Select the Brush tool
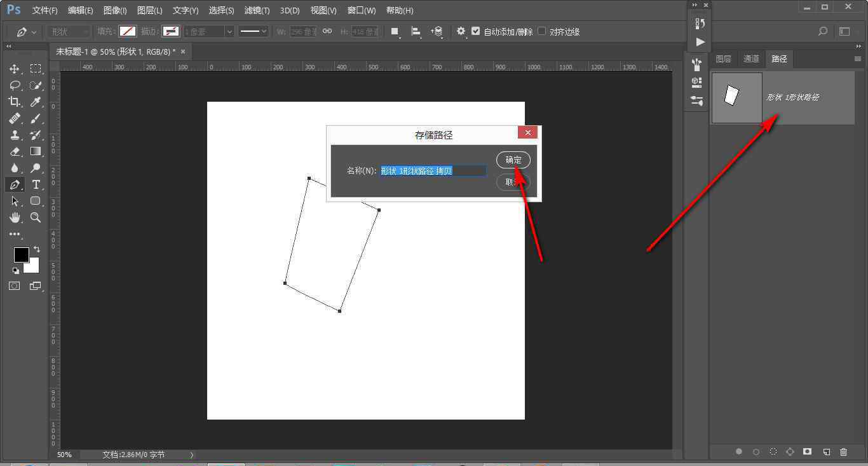Viewport: 868px width, 466px height. (x=36, y=118)
